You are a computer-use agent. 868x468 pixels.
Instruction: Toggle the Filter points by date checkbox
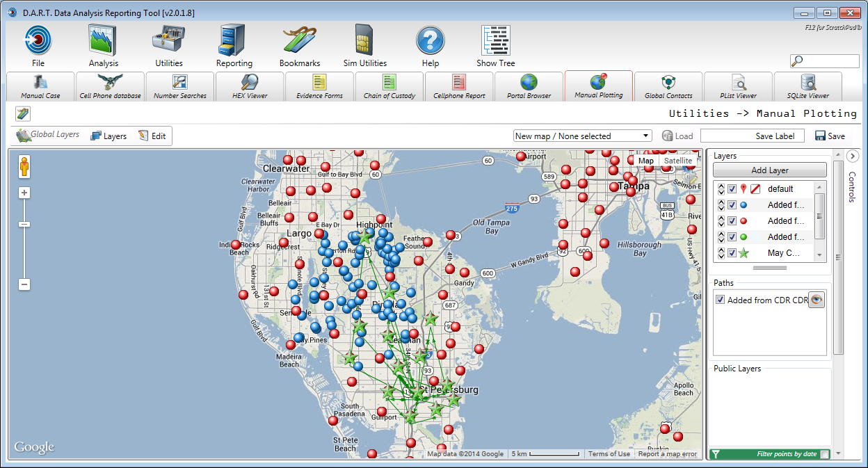tap(823, 454)
